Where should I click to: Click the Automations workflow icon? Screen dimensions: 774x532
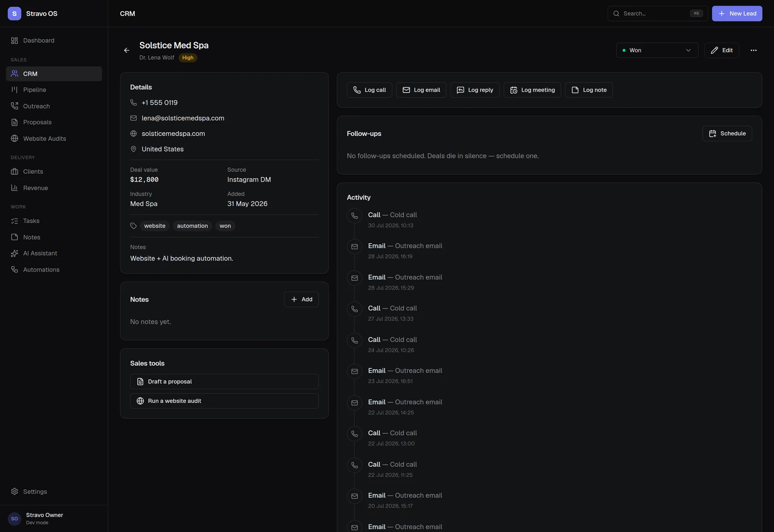[x=15, y=270]
